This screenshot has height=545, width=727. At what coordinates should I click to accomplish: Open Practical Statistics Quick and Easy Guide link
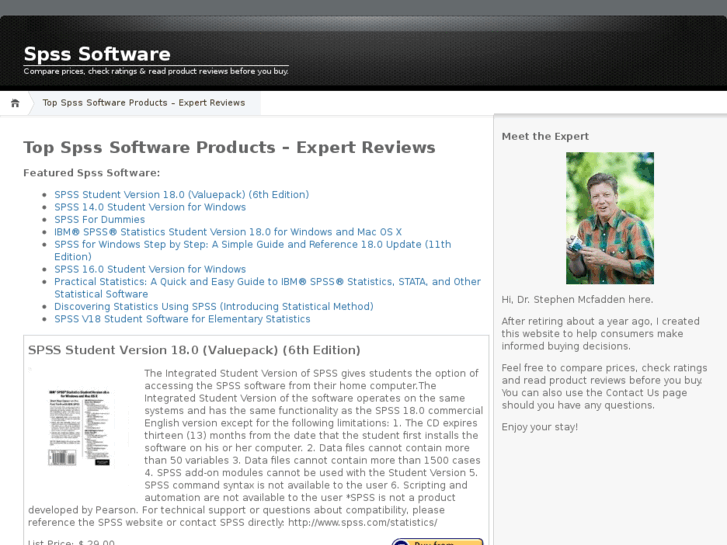[267, 288]
